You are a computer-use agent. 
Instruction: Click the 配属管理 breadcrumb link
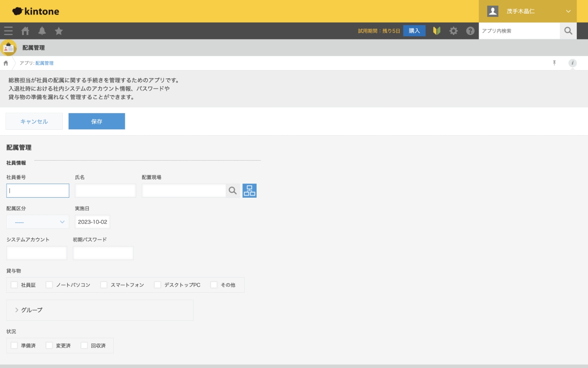point(44,63)
